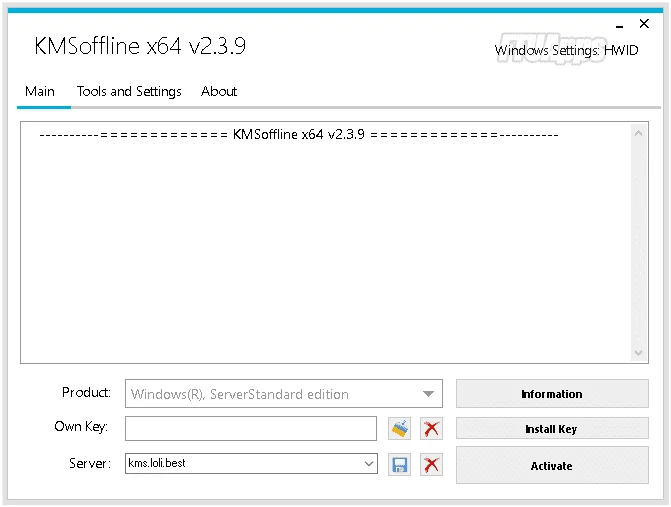Image resolution: width=671 pixels, height=507 pixels.
Task: Open the Tools and Settings tab
Action: coord(129,92)
